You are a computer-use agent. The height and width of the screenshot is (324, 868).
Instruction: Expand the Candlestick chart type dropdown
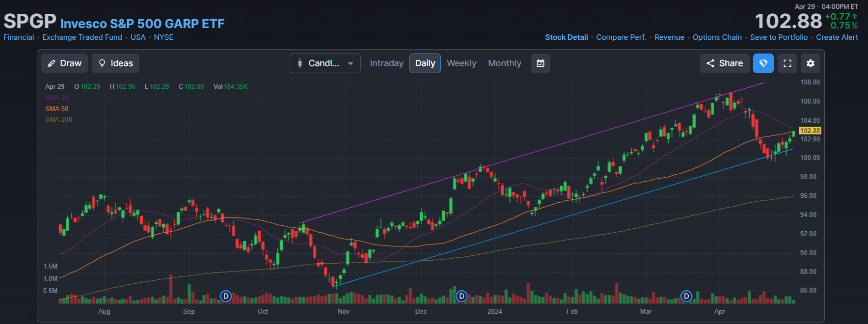pos(325,63)
